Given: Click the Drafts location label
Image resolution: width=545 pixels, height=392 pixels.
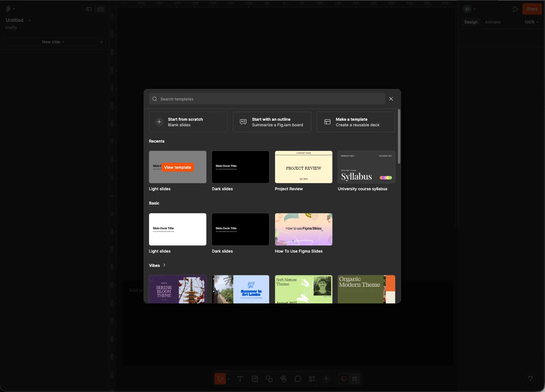Looking at the screenshot, I should tap(11, 28).
